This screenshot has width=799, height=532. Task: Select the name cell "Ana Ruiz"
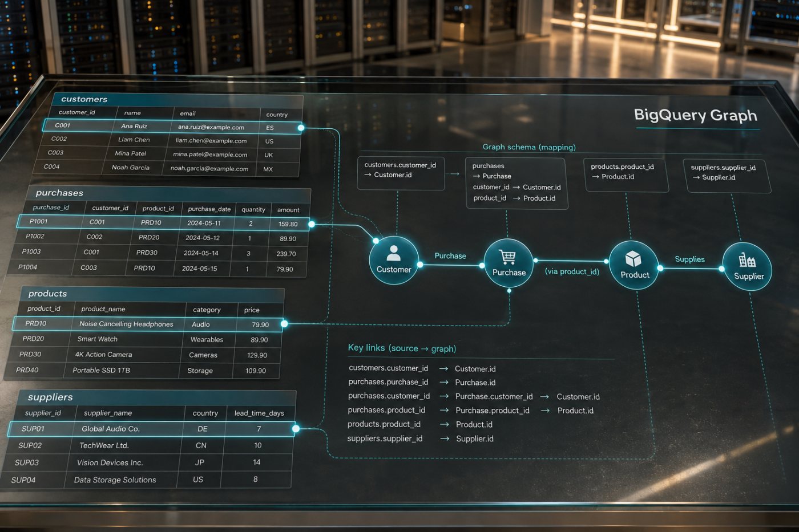(x=134, y=126)
